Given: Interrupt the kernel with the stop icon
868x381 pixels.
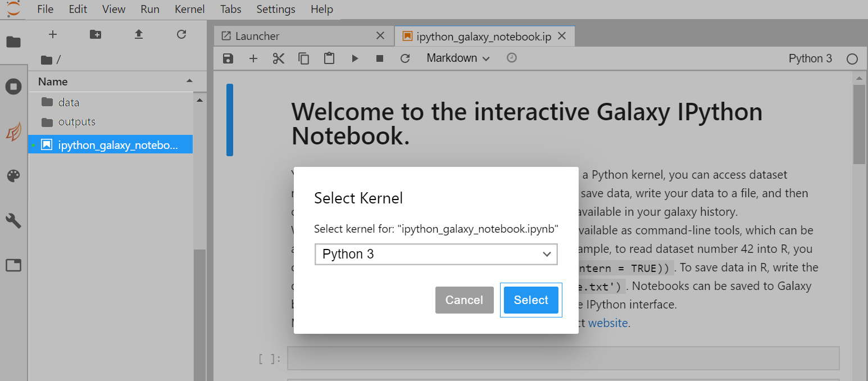Looking at the screenshot, I should [380, 58].
